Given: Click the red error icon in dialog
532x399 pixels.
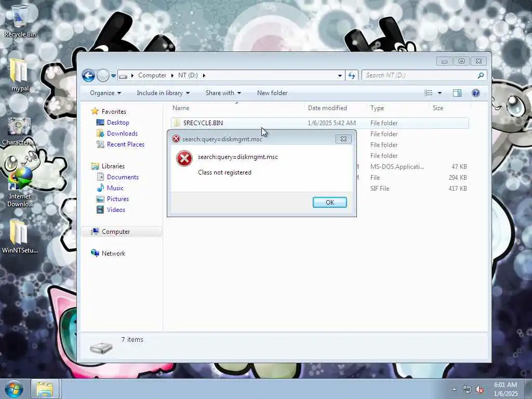Looking at the screenshot, I should click(x=184, y=158).
